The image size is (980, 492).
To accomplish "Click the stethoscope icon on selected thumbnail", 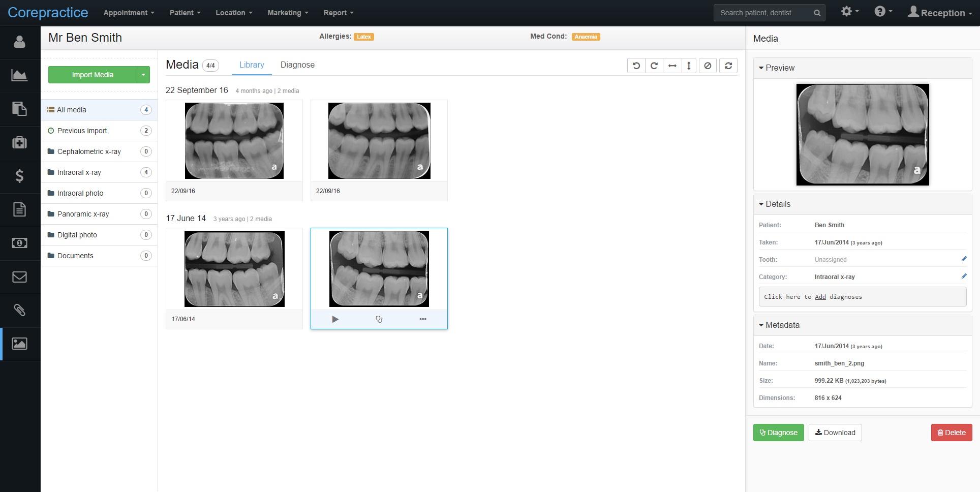I will pos(379,319).
